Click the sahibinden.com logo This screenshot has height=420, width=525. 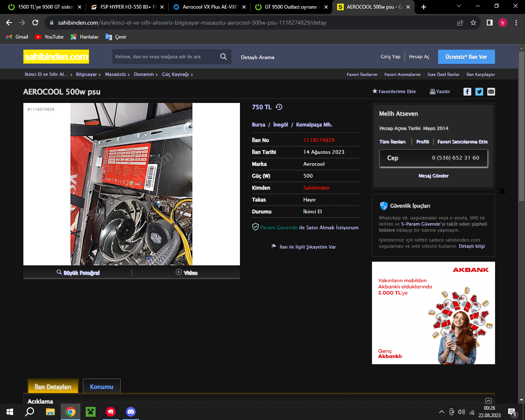[56, 57]
